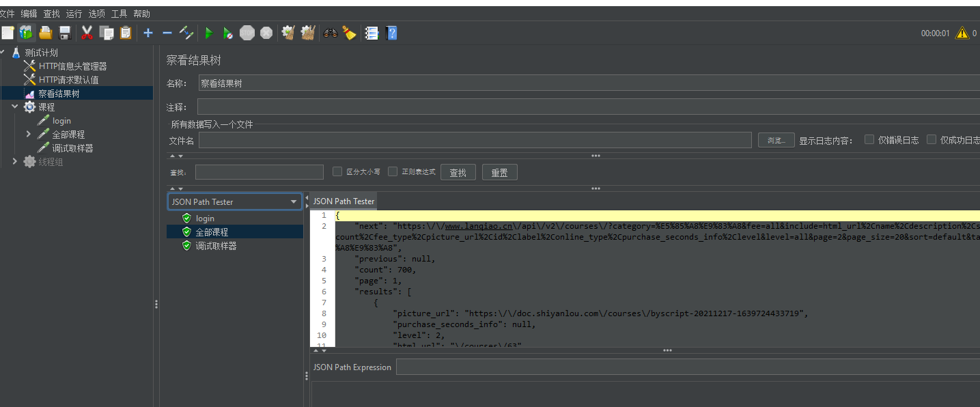This screenshot has width=980, height=407.
Task: Open the 帮助 menu
Action: pyautogui.click(x=141, y=14)
